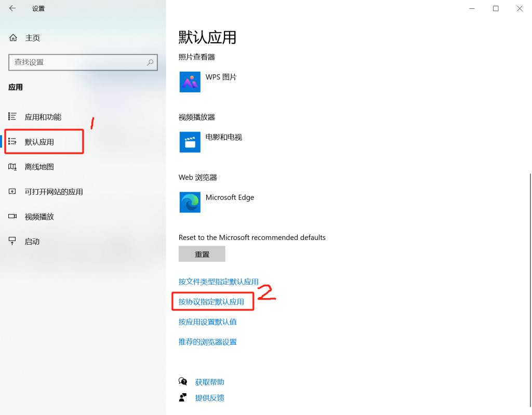Open 应用和功能 in sidebar
Viewport: 532px width, 415px height.
[x=43, y=117]
